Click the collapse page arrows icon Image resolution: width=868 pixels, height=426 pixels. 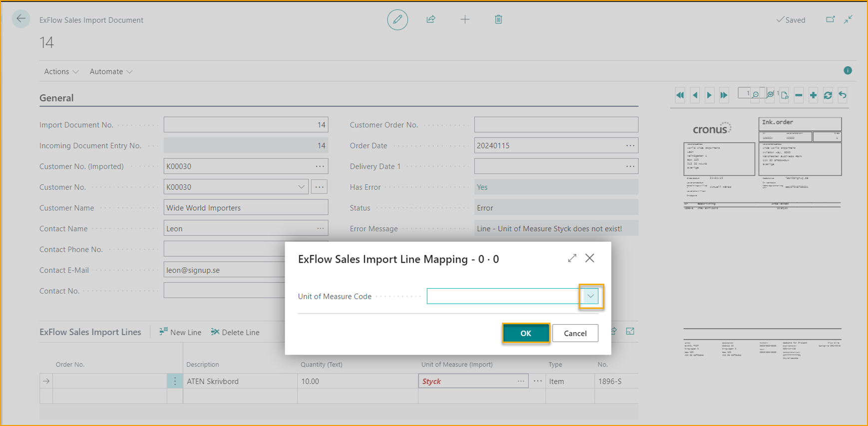pyautogui.click(x=849, y=19)
